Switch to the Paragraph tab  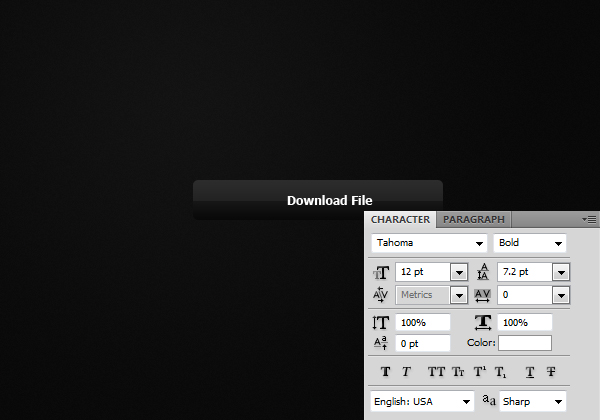[x=474, y=220]
